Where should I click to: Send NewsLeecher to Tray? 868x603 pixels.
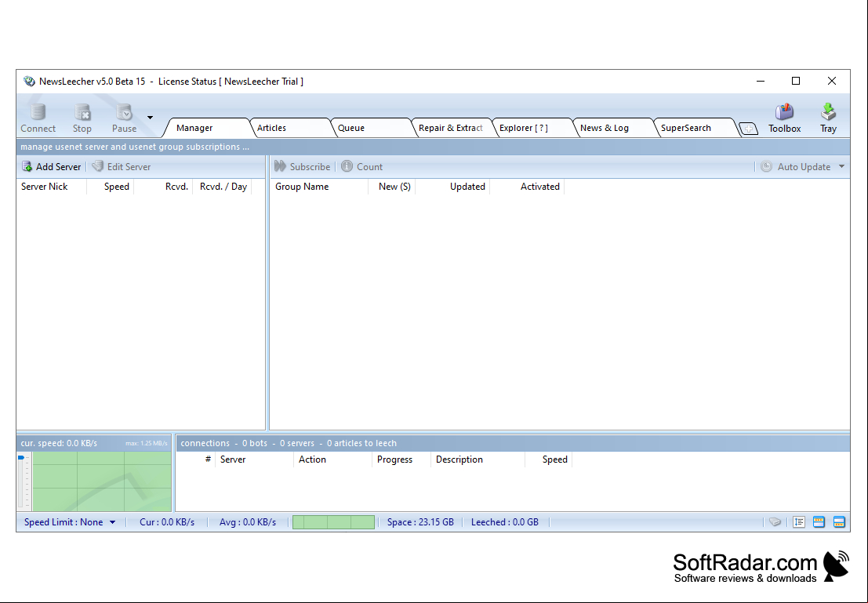coord(828,118)
